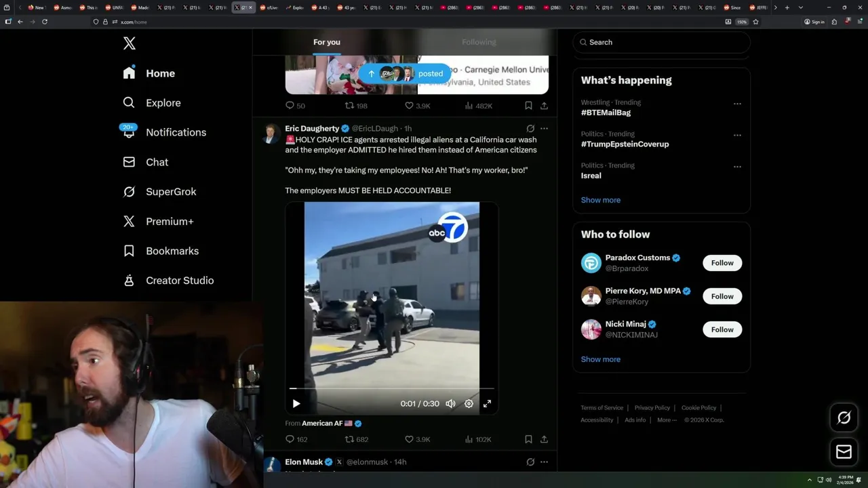Follow Paradox Customs
The image size is (868, 488).
722,263
